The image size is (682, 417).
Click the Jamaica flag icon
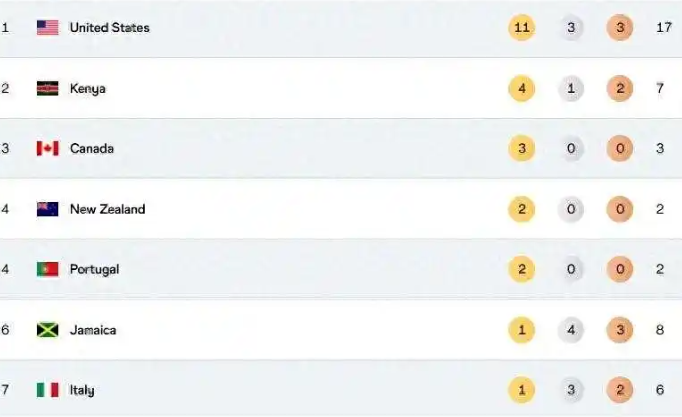pos(47,330)
